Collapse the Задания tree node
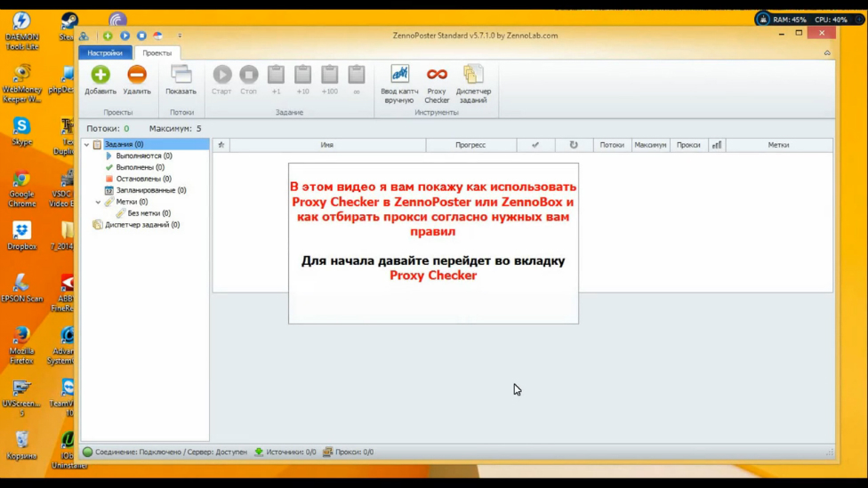Viewport: 868px width, 488px height. (x=87, y=144)
